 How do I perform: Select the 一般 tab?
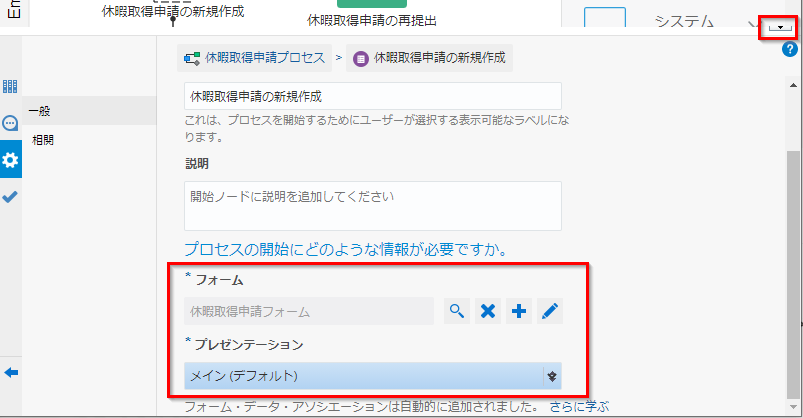coord(40,111)
